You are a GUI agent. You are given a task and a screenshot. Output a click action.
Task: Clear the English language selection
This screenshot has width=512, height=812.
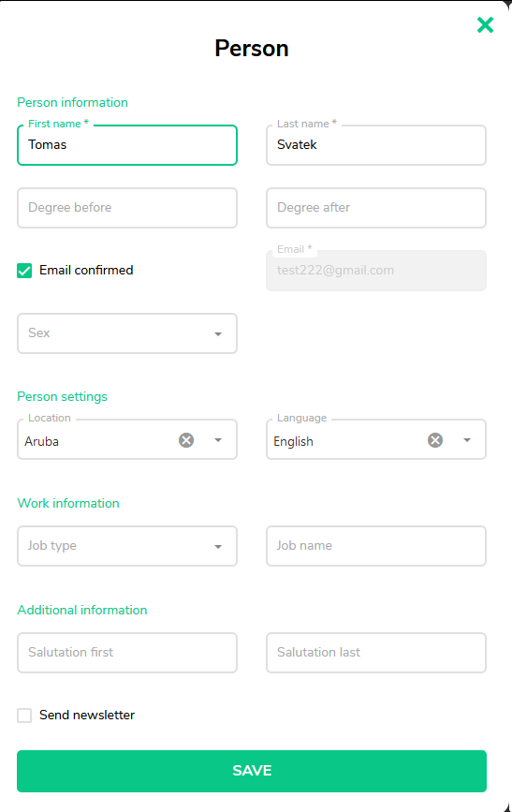coord(435,440)
